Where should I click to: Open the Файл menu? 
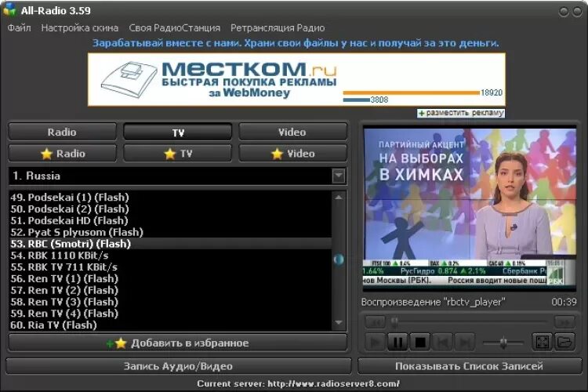(19, 28)
